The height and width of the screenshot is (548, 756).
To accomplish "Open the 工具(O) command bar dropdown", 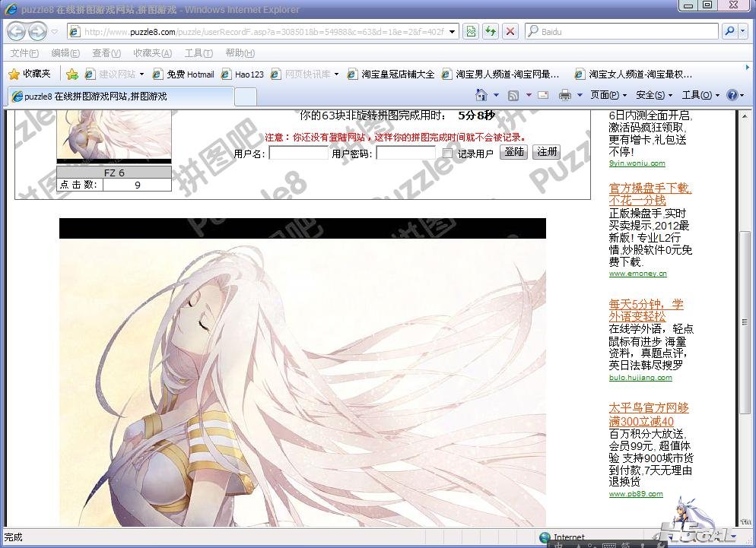I will [x=700, y=95].
